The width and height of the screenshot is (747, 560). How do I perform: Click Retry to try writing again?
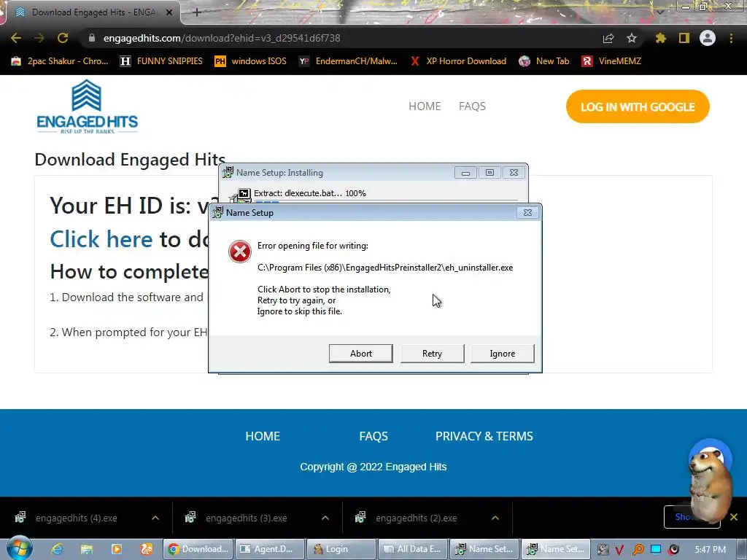coord(432,354)
